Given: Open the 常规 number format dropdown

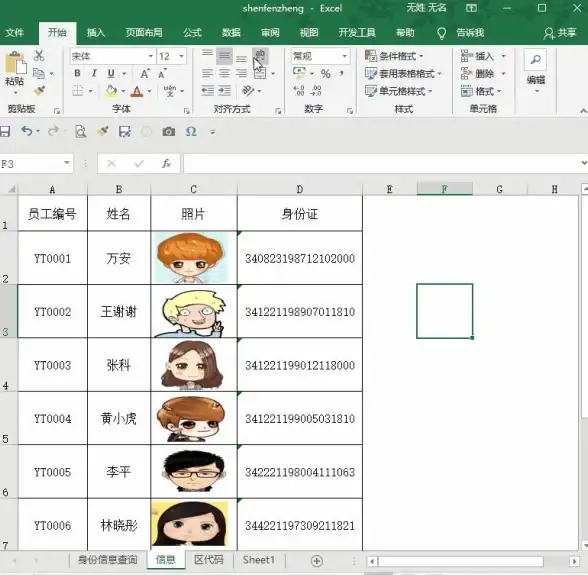Looking at the screenshot, I should [344, 56].
